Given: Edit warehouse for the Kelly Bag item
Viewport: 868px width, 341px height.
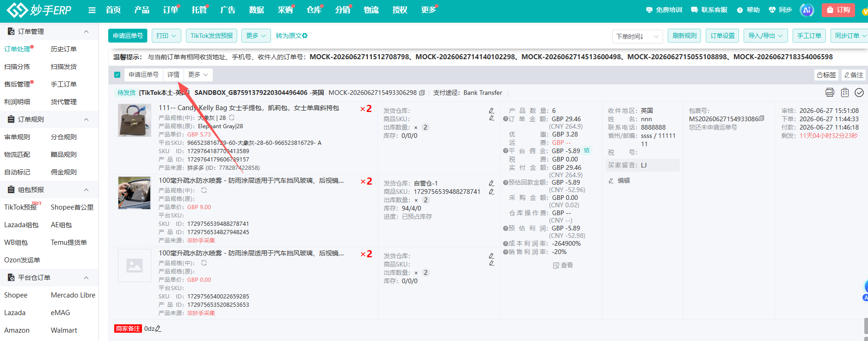Looking at the screenshot, I should point(491,111).
